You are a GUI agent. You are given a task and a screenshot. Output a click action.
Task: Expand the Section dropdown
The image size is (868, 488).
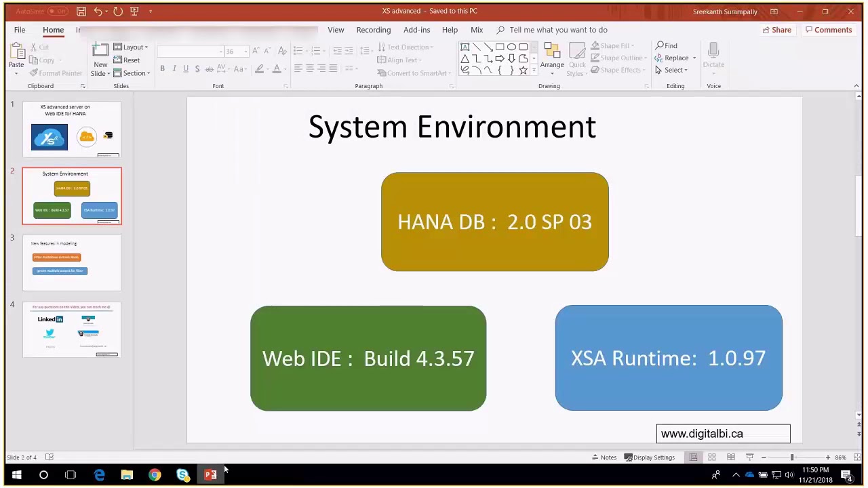(132, 73)
